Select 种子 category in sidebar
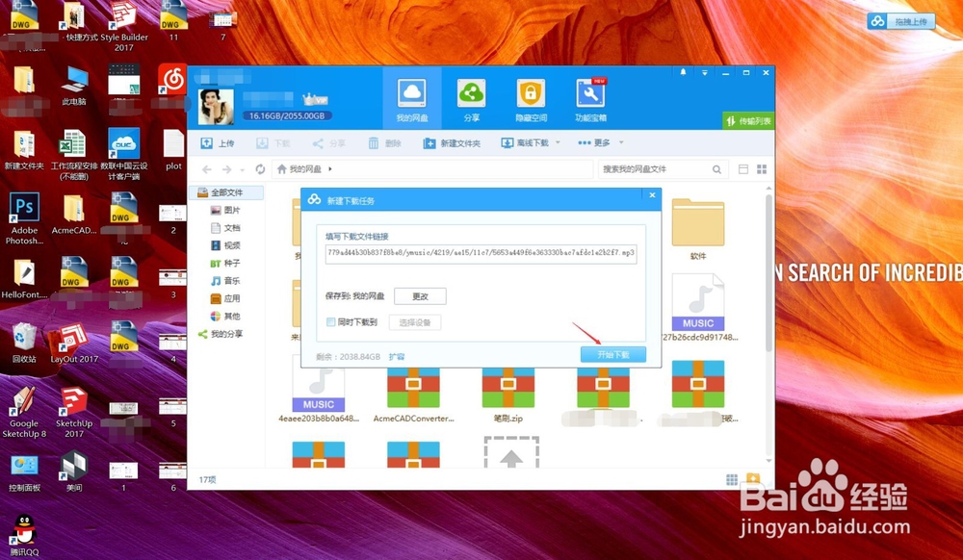963x560 pixels. click(226, 263)
